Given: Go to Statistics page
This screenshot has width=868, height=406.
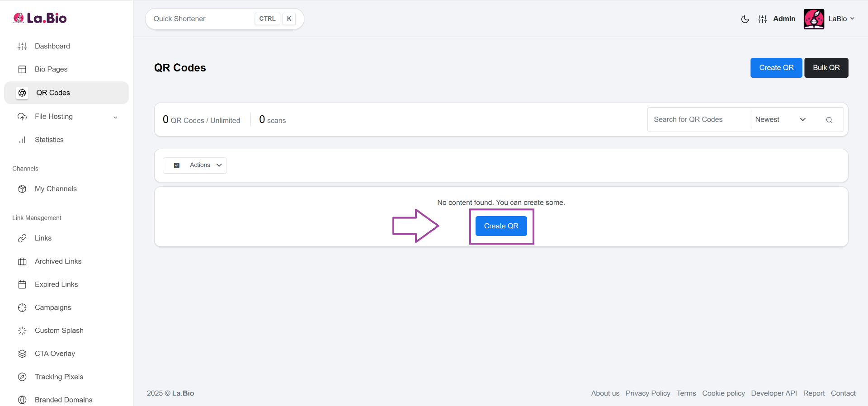Looking at the screenshot, I should [49, 140].
